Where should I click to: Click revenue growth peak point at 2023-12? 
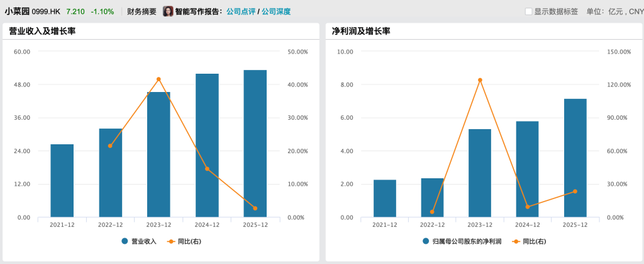[158, 79]
